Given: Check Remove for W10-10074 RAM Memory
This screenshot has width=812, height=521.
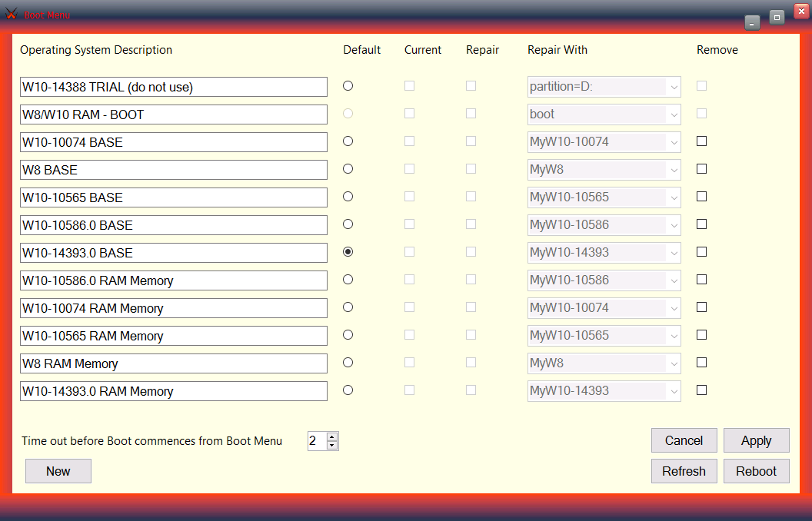Looking at the screenshot, I should tap(702, 307).
